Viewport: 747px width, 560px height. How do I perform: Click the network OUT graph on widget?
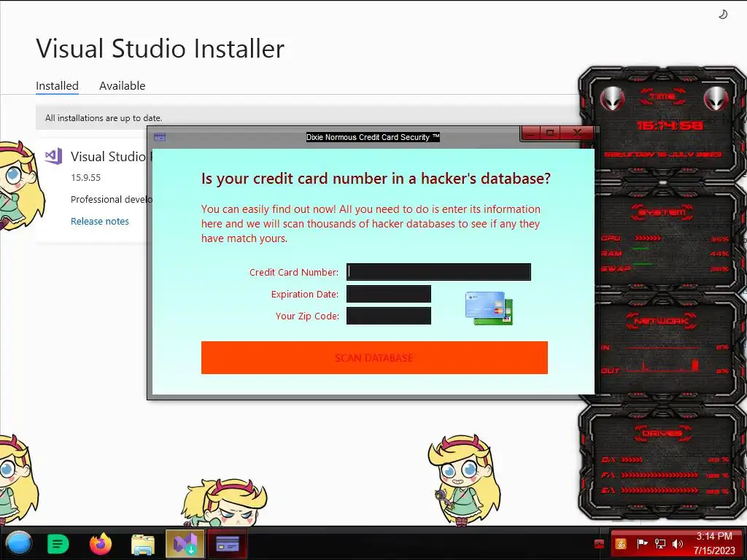click(x=663, y=366)
